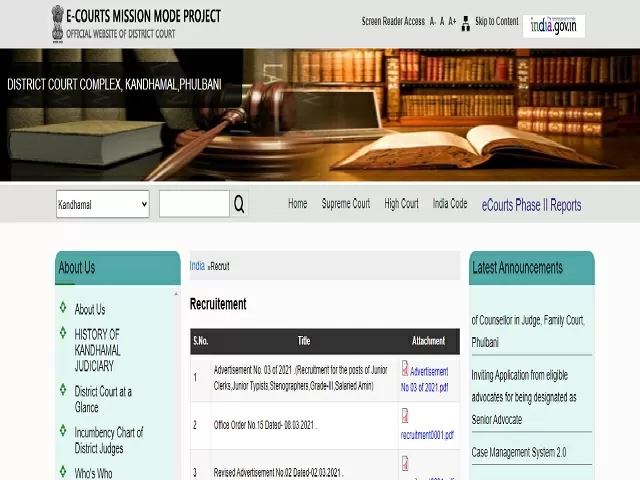Click the sidebar scroll up arrow

click(x=176, y=294)
